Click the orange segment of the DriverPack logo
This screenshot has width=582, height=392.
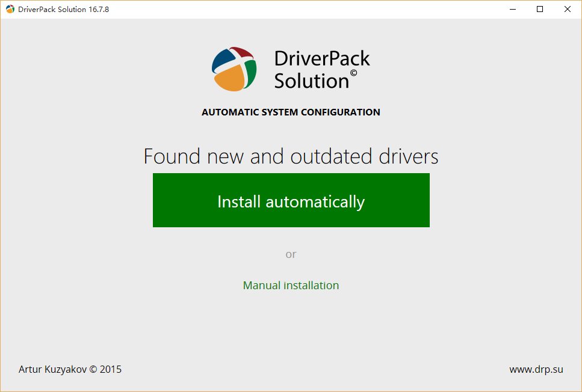229,79
